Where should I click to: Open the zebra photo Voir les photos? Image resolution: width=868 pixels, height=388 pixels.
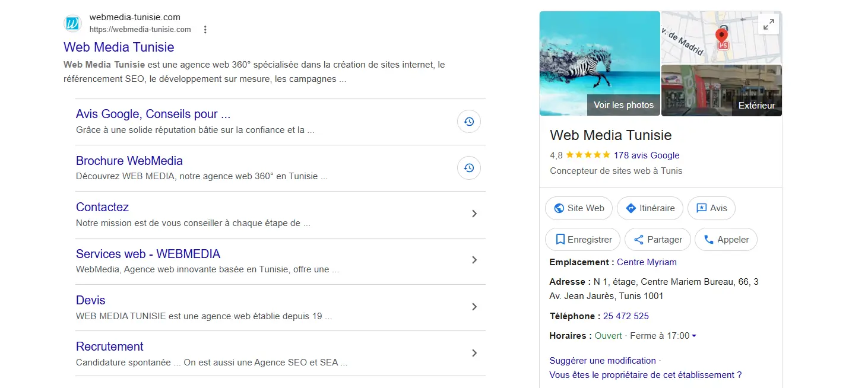click(600, 63)
